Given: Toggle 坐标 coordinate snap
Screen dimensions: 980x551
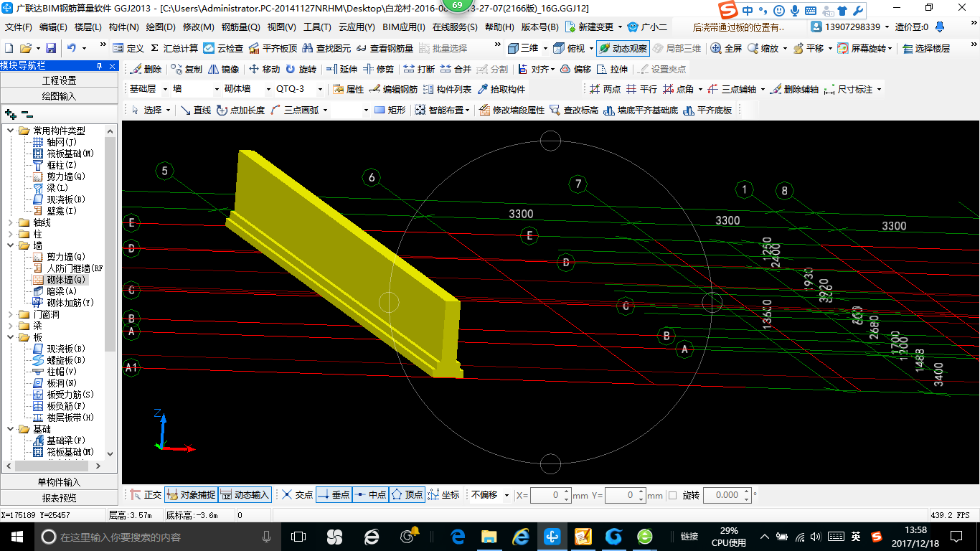Looking at the screenshot, I should 443,495.
